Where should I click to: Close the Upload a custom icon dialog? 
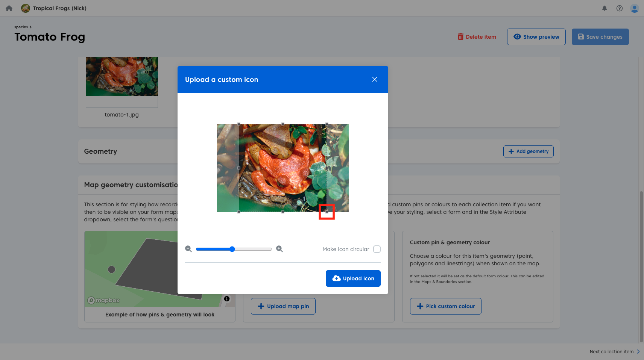(375, 79)
